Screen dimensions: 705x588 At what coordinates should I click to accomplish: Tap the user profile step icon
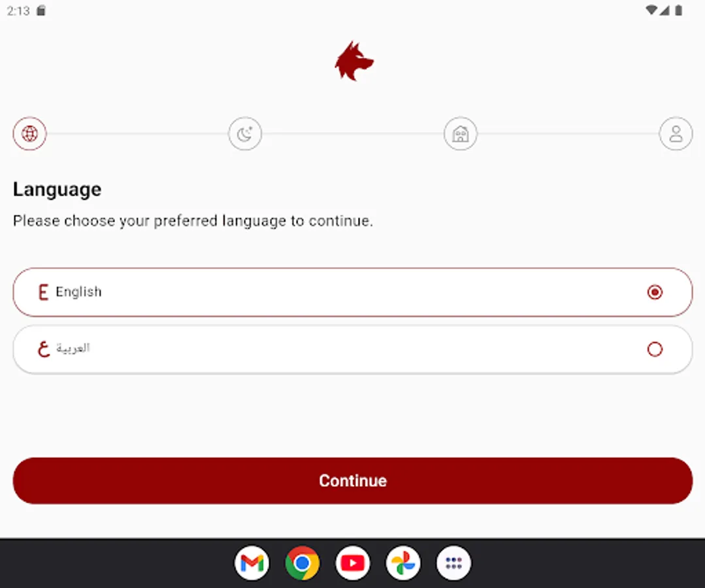676,133
